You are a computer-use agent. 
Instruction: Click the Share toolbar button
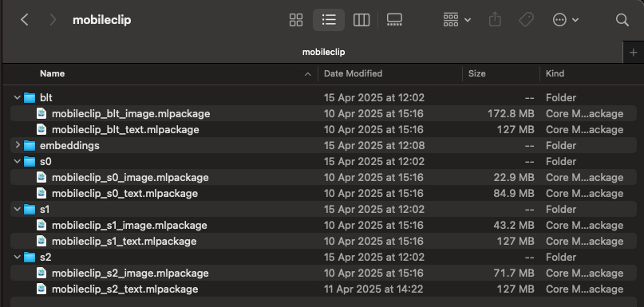tap(495, 19)
